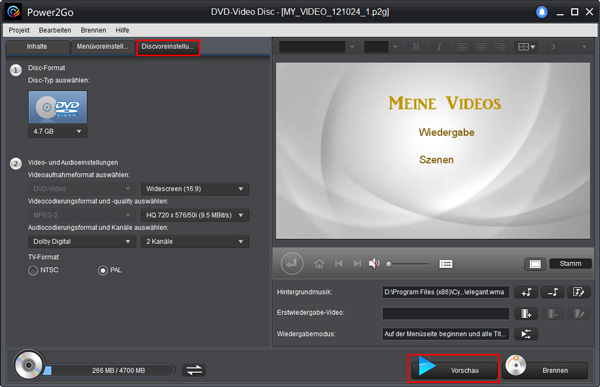Viewport: 600px width, 387px height.
Task: Go to the menu home icon
Action: point(319,264)
